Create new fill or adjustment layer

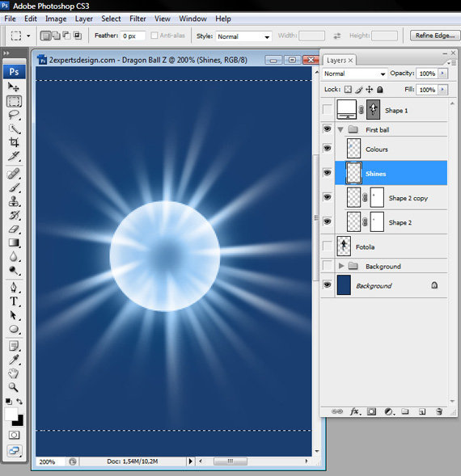point(389,411)
